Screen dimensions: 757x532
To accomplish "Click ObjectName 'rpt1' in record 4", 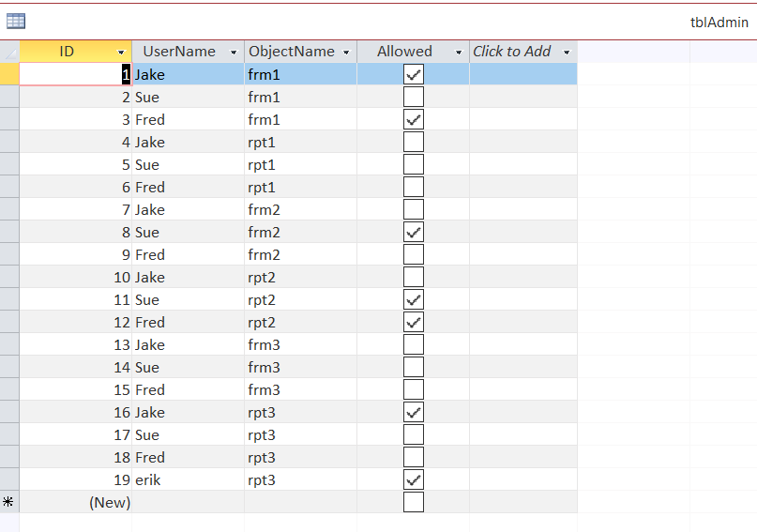I will (x=300, y=142).
